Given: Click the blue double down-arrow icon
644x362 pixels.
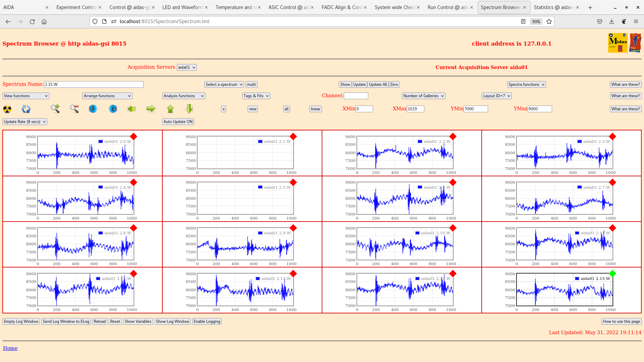Looking at the screenshot, I should tap(93, 109).
